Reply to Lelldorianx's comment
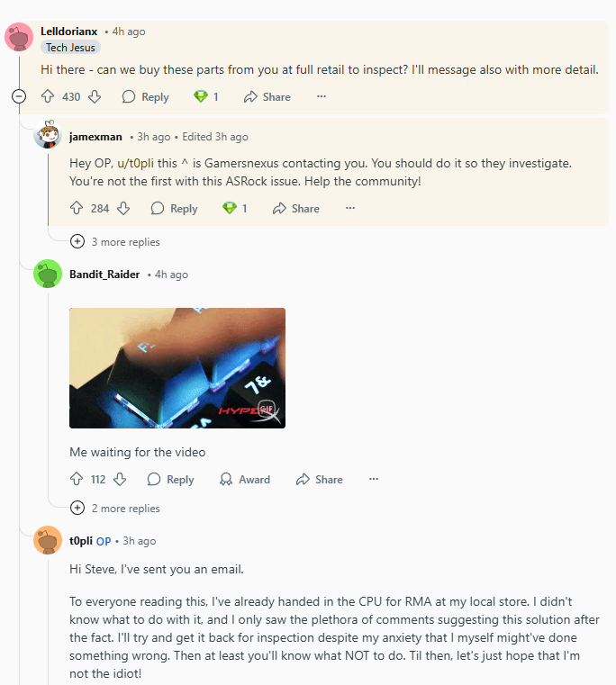The height and width of the screenshot is (685, 616). coord(146,96)
